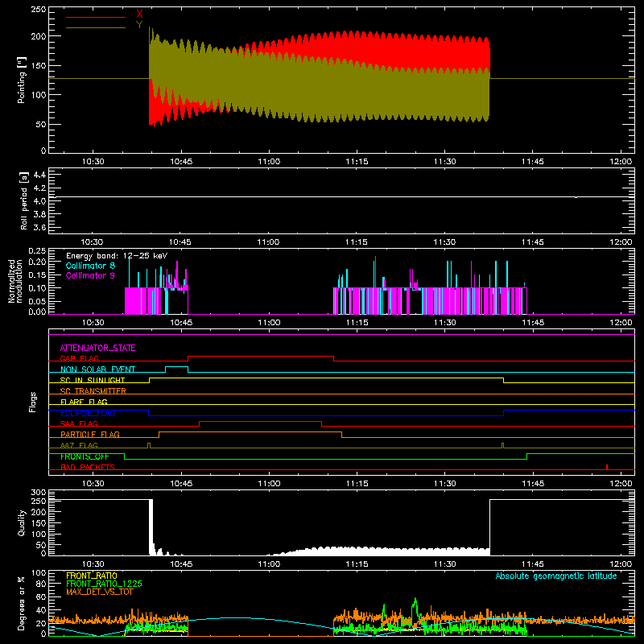Select the Collimator 8 legend entry
This screenshot has height=644, width=644.
click(90, 266)
